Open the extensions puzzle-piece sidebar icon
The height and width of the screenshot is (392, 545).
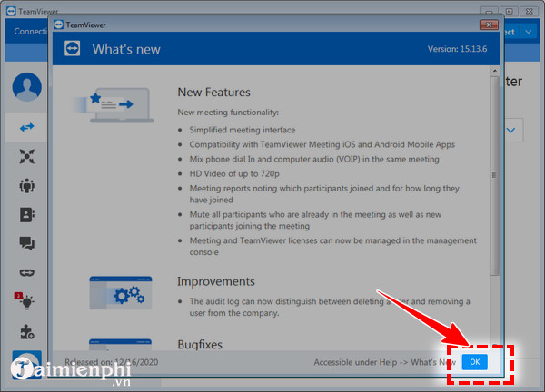26,331
